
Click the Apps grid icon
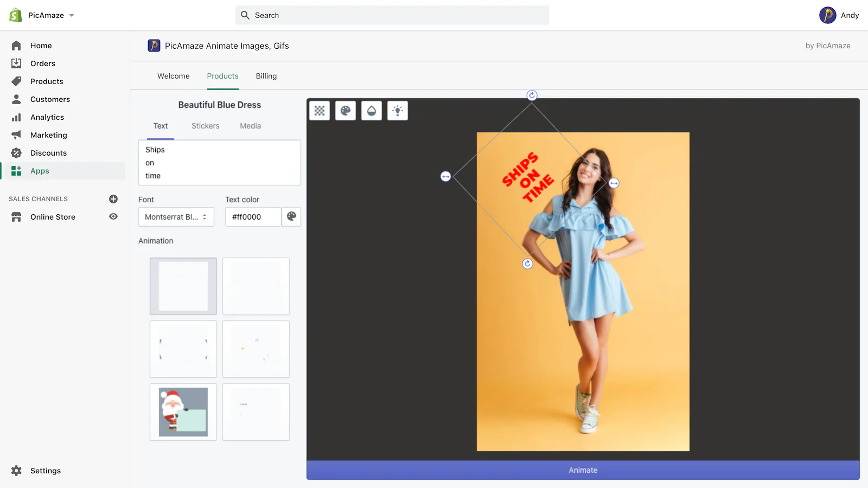[16, 171]
